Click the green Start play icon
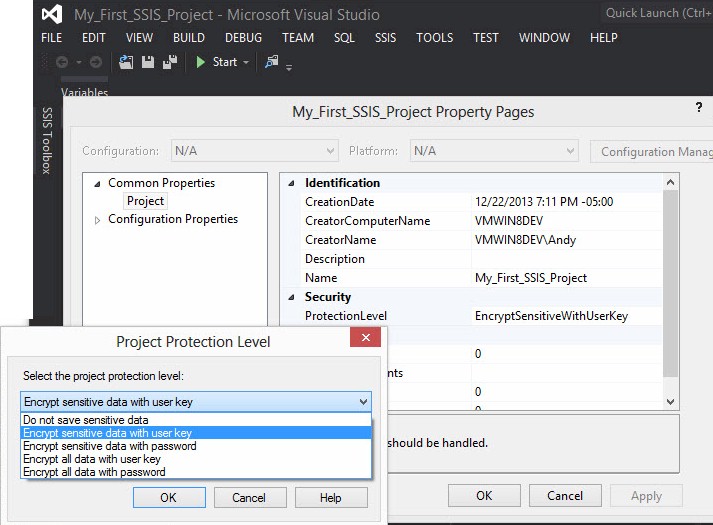 pos(201,62)
